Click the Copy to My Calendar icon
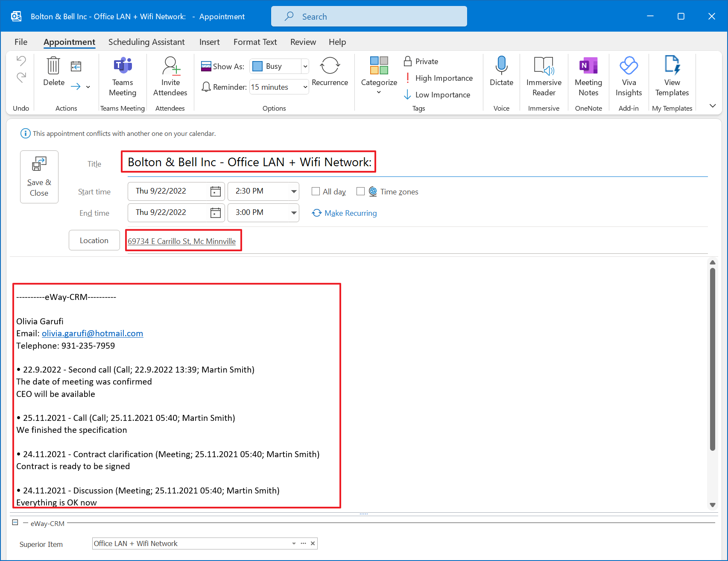Screen dimensions: 728x561 pyautogui.click(x=76, y=66)
